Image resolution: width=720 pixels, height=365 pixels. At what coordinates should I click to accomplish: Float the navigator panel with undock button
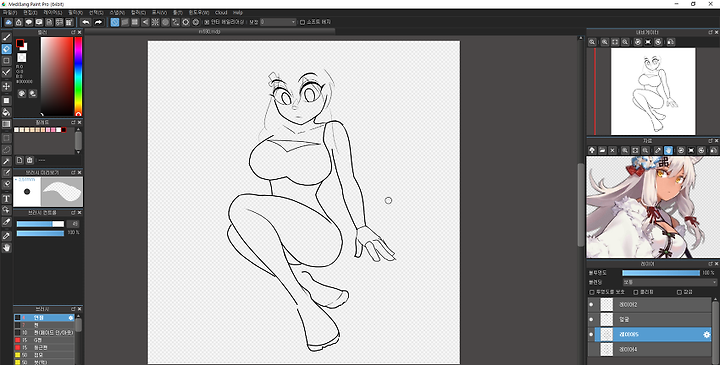click(710, 32)
